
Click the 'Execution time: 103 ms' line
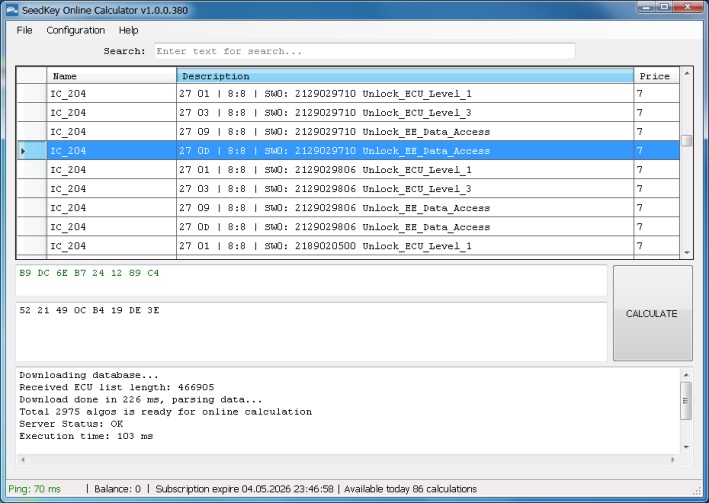86,436
